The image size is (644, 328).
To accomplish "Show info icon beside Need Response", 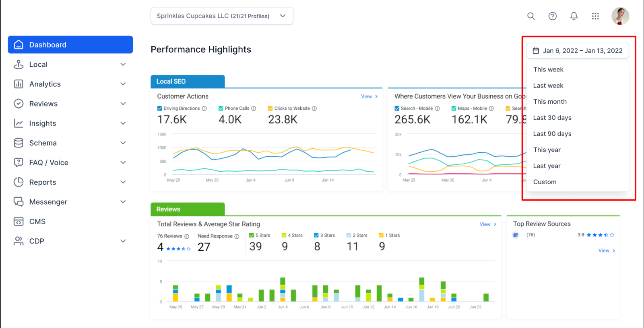I will [237, 236].
